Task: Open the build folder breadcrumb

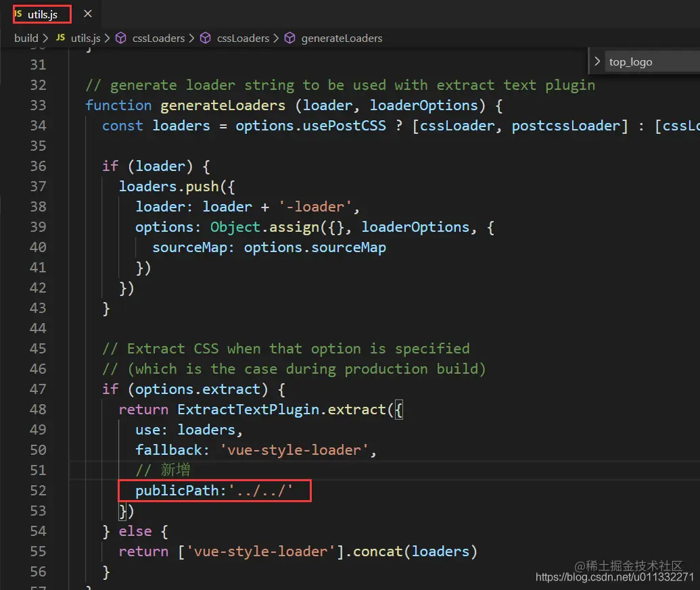Action: click(x=26, y=39)
